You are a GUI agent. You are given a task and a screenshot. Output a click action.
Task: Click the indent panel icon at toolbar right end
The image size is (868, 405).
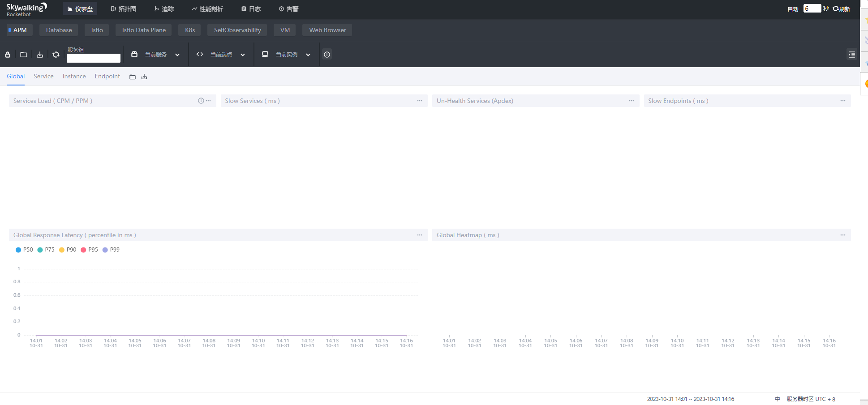click(x=852, y=55)
